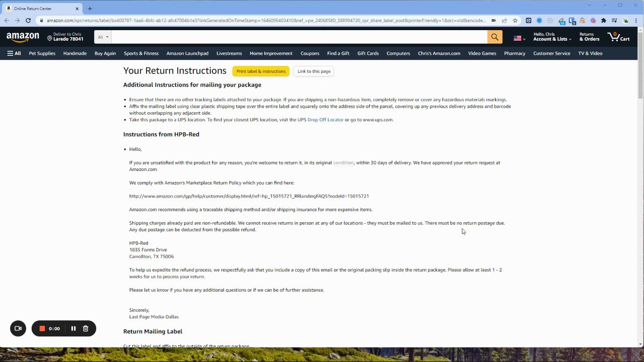Viewport: 644px width, 362px height.
Task: Open Amazon Launchpad nav item
Action: (187, 53)
